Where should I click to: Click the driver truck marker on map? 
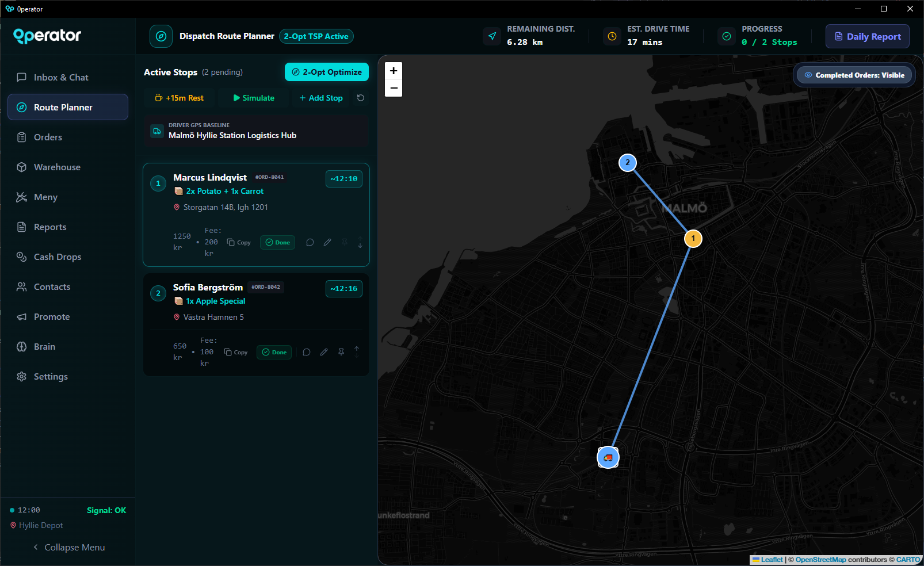click(x=608, y=457)
